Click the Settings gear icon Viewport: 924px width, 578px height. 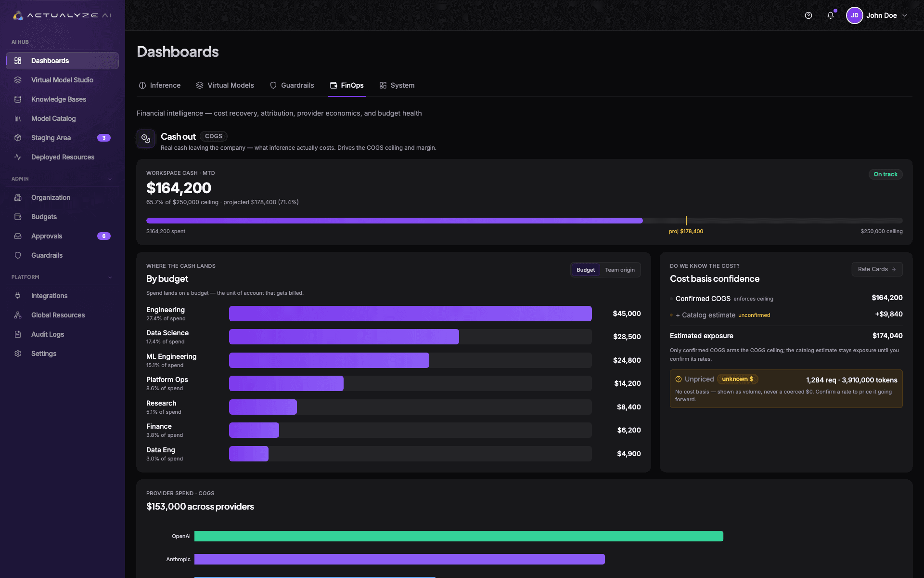pyautogui.click(x=18, y=354)
